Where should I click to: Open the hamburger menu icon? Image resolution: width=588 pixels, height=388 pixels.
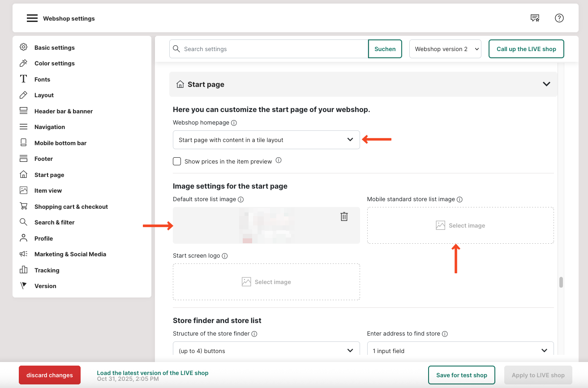32,18
